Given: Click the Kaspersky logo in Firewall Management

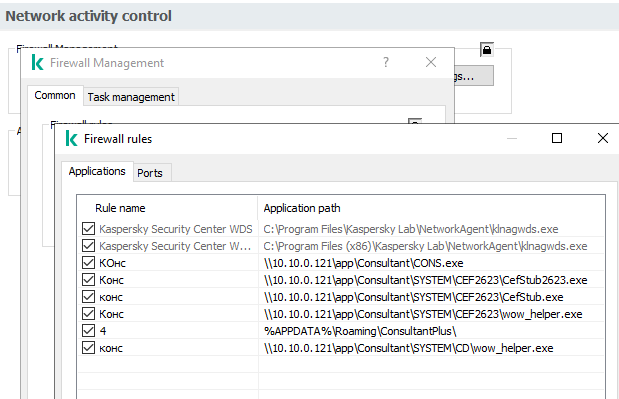Looking at the screenshot, I should (x=38, y=63).
